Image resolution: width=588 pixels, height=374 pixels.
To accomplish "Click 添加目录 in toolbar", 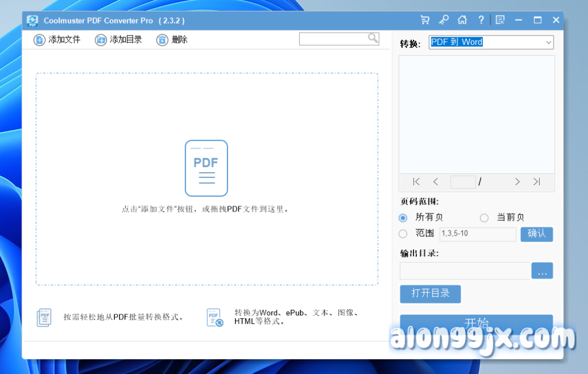I will [118, 40].
